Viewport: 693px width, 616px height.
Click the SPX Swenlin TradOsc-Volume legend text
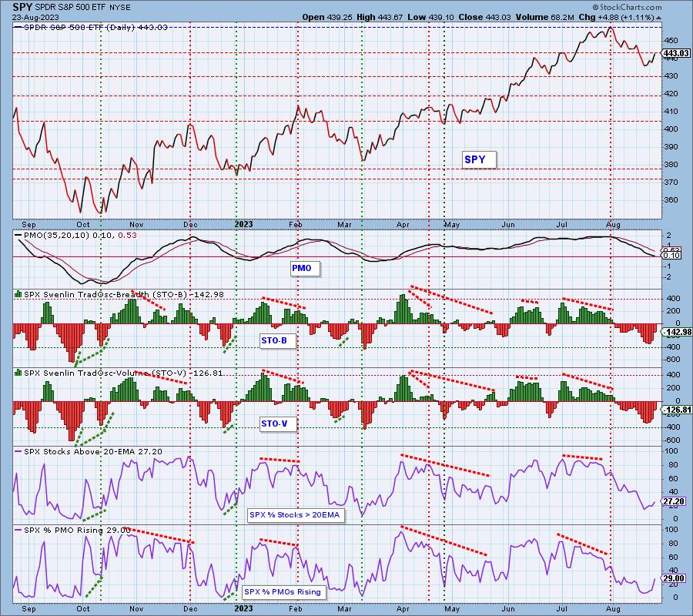pyautogui.click(x=123, y=373)
